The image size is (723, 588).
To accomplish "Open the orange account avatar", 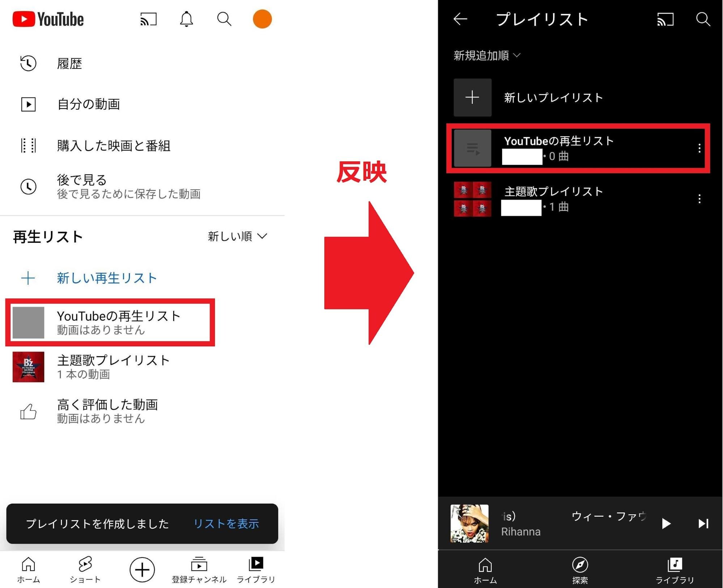I will coord(262,19).
